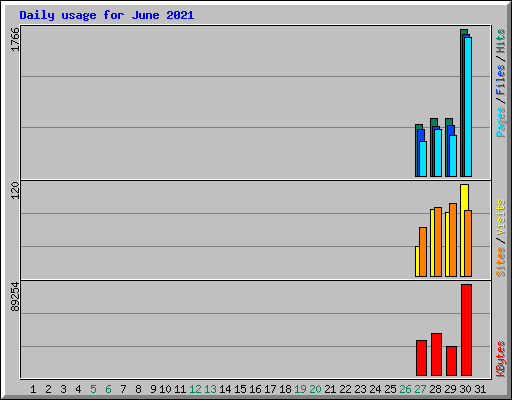This screenshot has height=400, width=512.
Task: Click green weekend day label 5
Action: click(93, 389)
